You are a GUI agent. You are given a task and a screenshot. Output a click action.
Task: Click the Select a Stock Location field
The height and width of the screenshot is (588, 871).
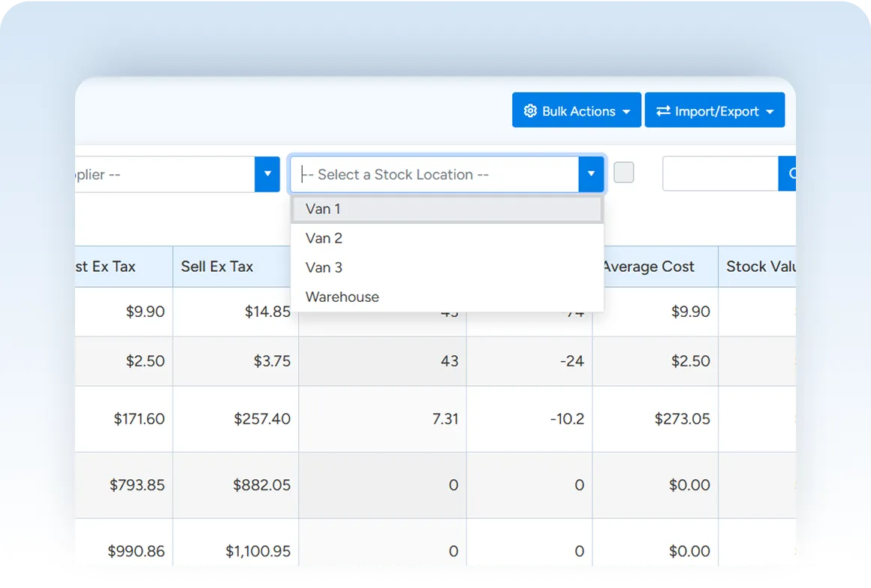tap(435, 174)
